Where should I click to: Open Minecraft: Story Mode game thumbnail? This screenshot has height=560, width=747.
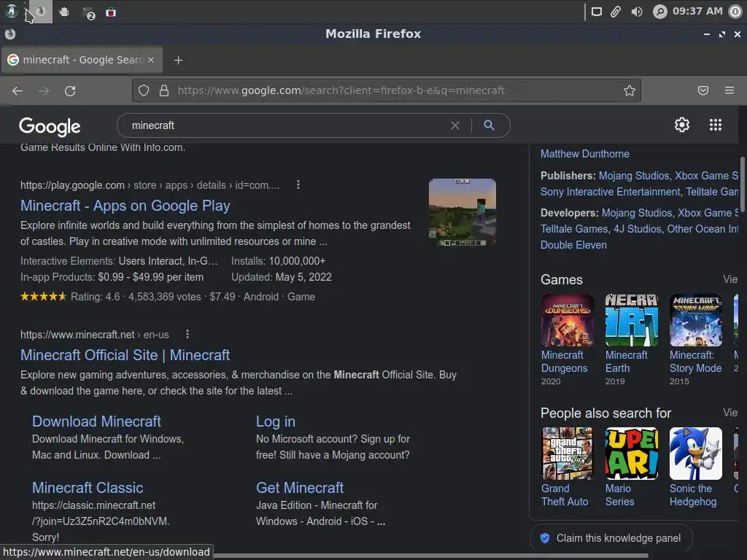click(695, 320)
